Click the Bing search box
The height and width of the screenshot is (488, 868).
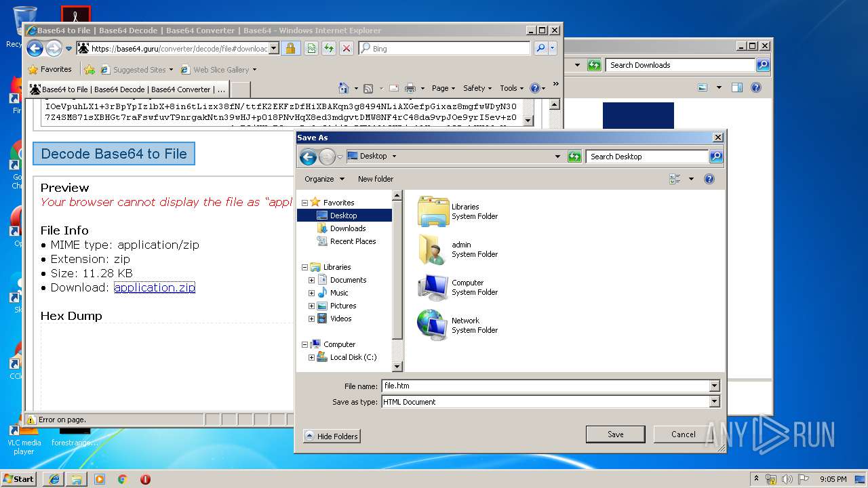[x=445, y=49]
